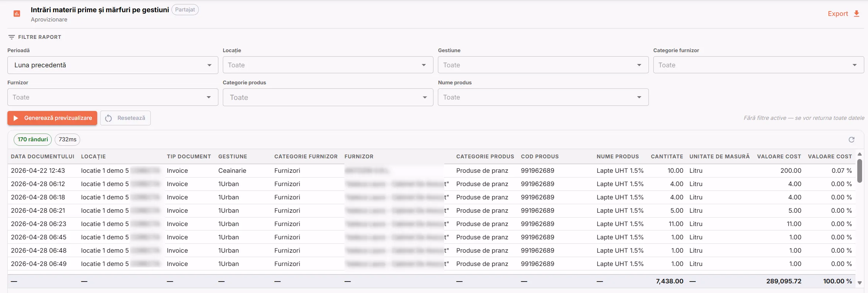Open the Nume produs dropdown

[543, 97]
